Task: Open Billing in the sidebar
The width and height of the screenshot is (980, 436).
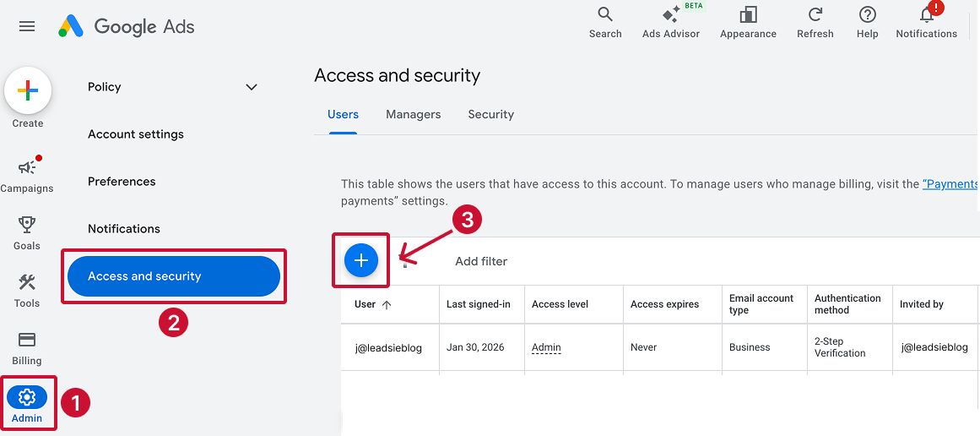Action: (27, 348)
